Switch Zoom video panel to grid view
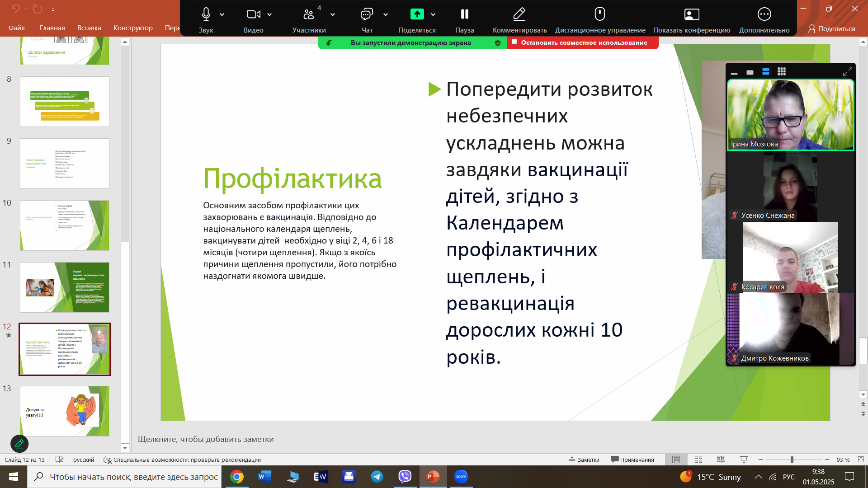868x488 pixels. 782,71
